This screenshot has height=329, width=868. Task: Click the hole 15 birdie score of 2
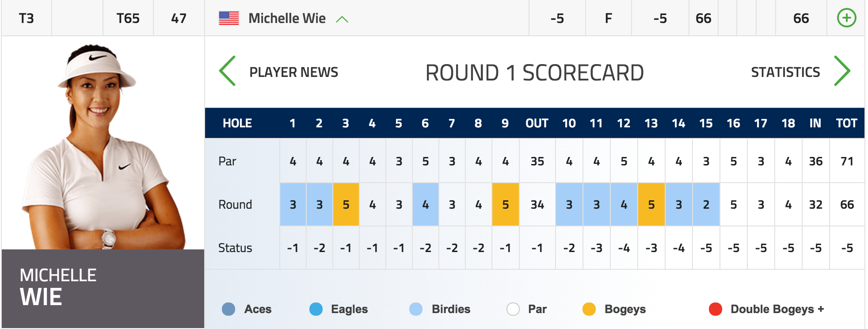tap(706, 204)
